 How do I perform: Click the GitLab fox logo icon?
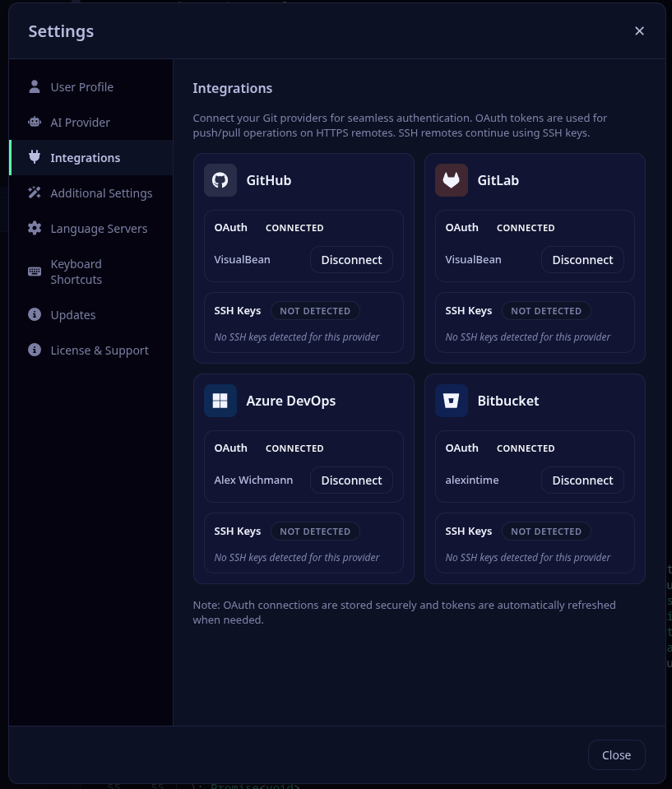coord(451,179)
